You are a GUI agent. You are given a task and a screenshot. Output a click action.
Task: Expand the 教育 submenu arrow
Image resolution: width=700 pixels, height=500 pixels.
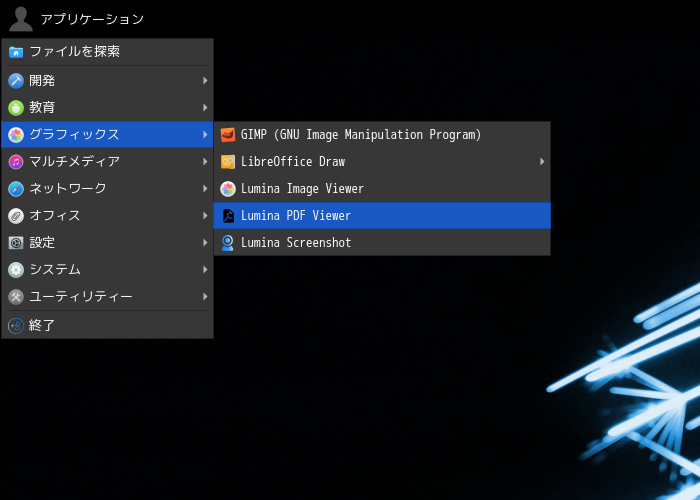pyautogui.click(x=205, y=108)
